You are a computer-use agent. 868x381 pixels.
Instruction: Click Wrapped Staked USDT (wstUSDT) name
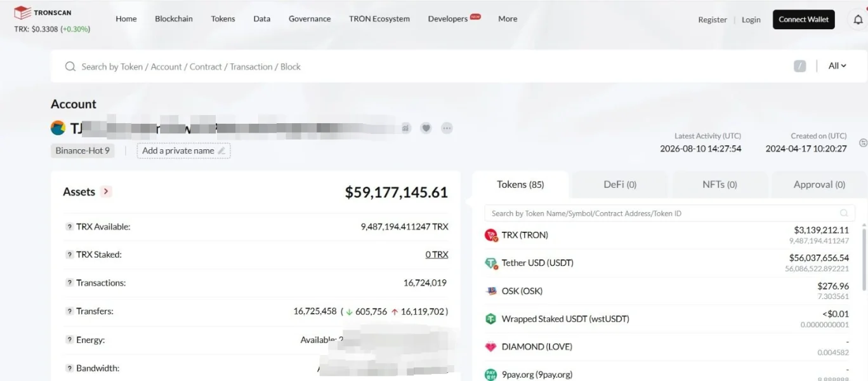565,319
